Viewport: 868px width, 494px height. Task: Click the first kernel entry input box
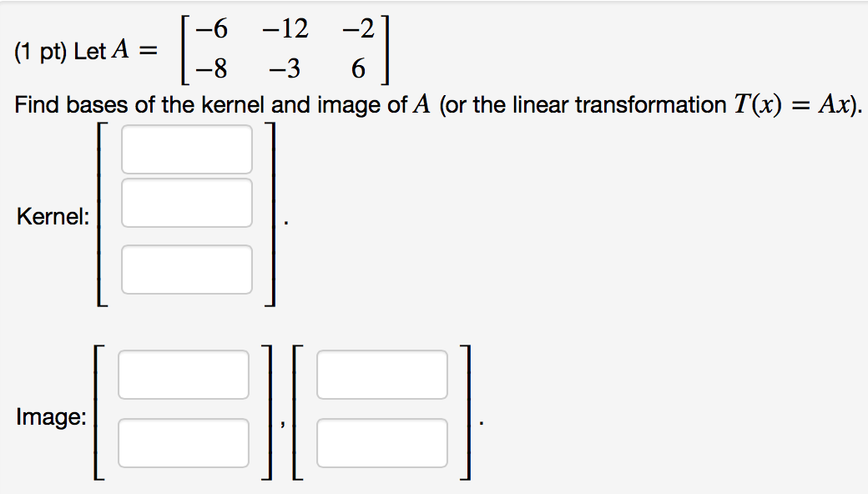click(x=187, y=149)
